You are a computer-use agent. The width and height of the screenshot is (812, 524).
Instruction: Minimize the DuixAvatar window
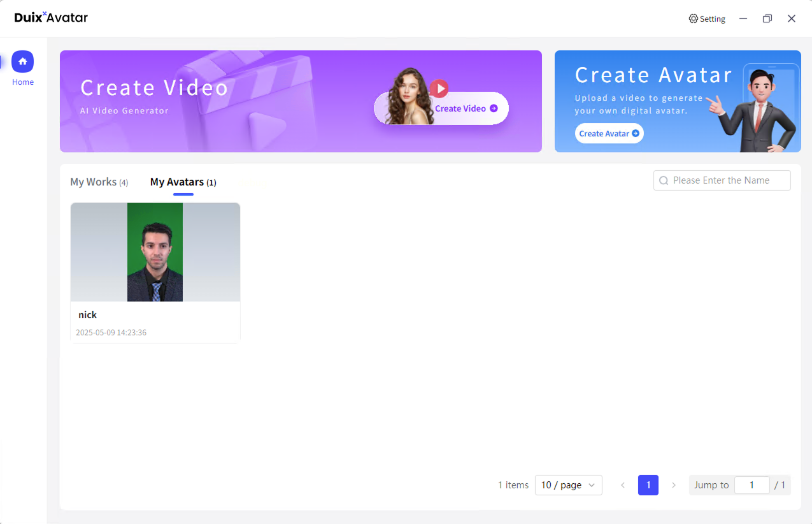[x=743, y=18]
